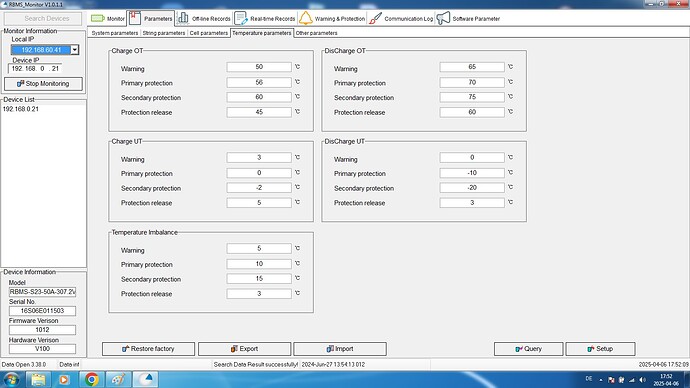Click the Model field RBMS-S23-50A-307.2V
The width and height of the screenshot is (690, 388).
pyautogui.click(x=42, y=292)
